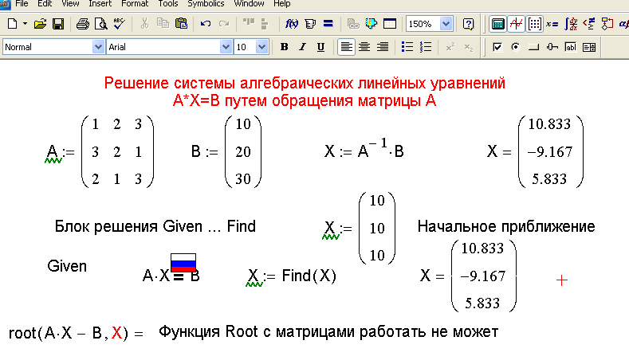Expand the font size 10 dropdown
This screenshot has width=629, height=364.
(x=262, y=47)
